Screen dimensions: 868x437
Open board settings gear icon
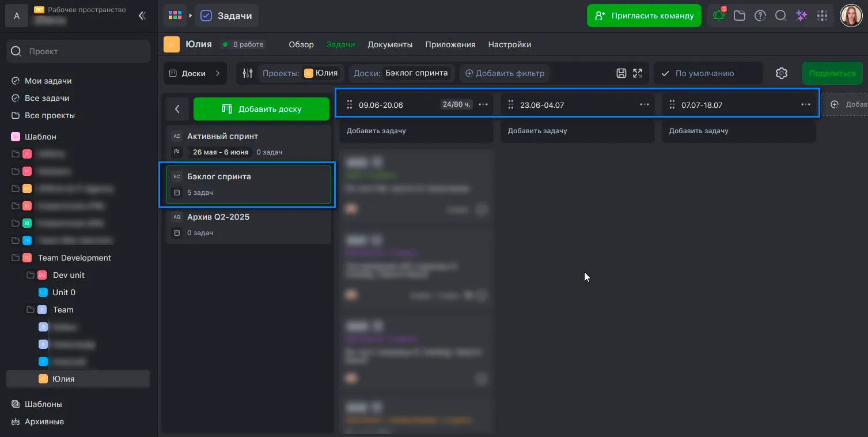[x=781, y=73]
